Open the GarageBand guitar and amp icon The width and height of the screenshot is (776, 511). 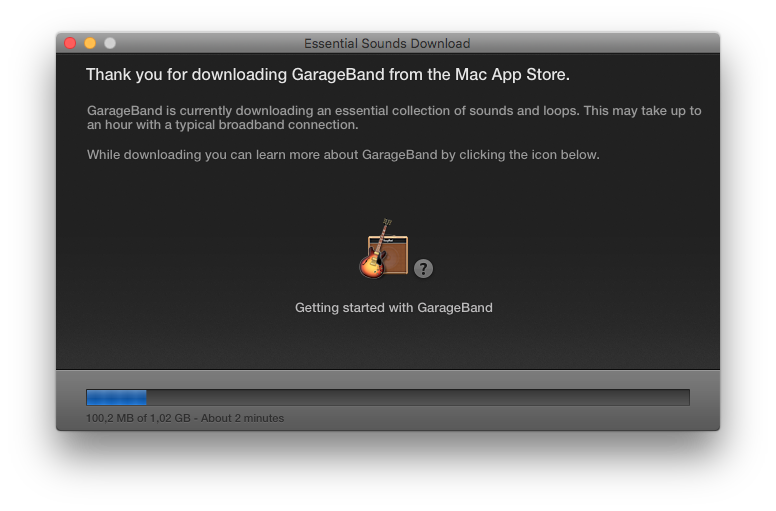tap(384, 249)
